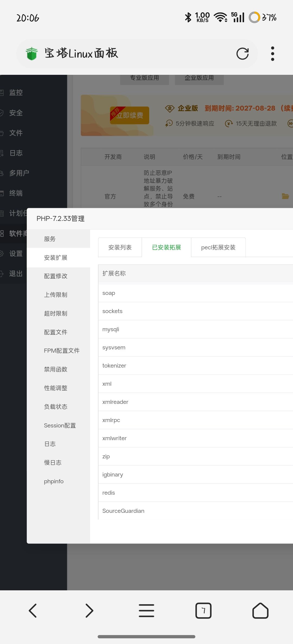293x644 pixels.
Task: Go forward with the browser forward arrow
Action: pyautogui.click(x=89, y=610)
